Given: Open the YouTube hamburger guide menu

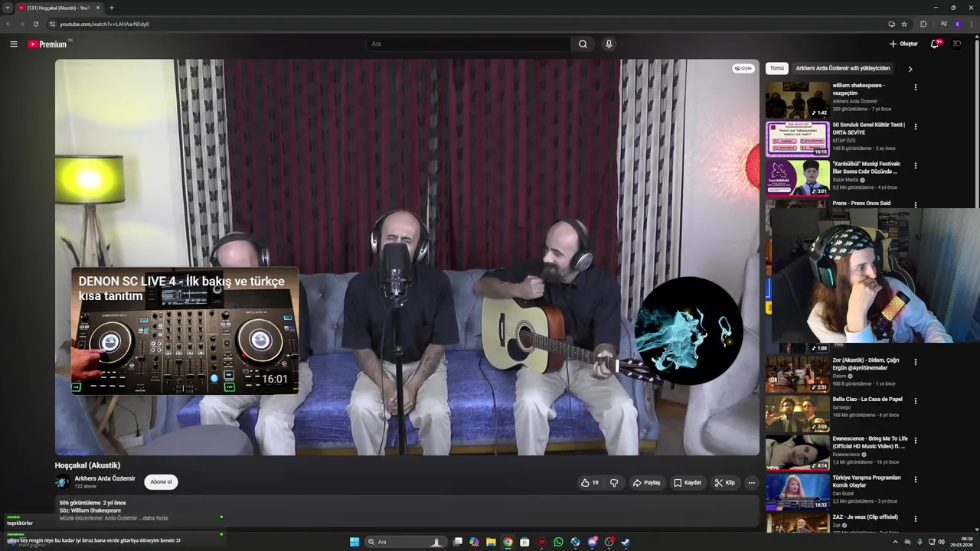Looking at the screenshot, I should point(13,44).
